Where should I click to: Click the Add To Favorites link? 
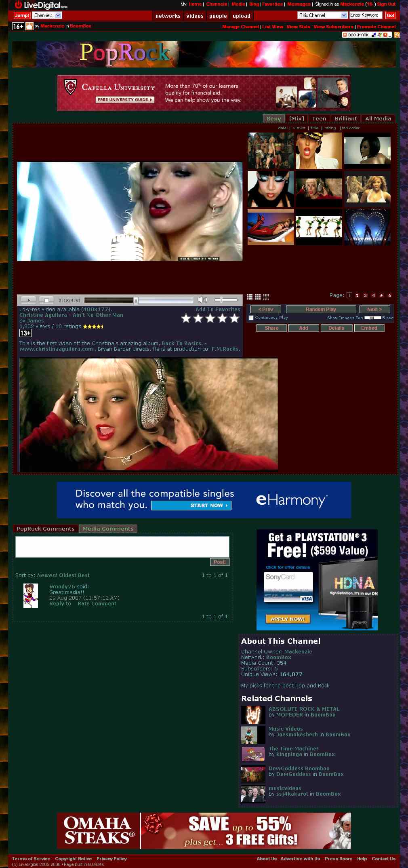pyautogui.click(x=218, y=310)
